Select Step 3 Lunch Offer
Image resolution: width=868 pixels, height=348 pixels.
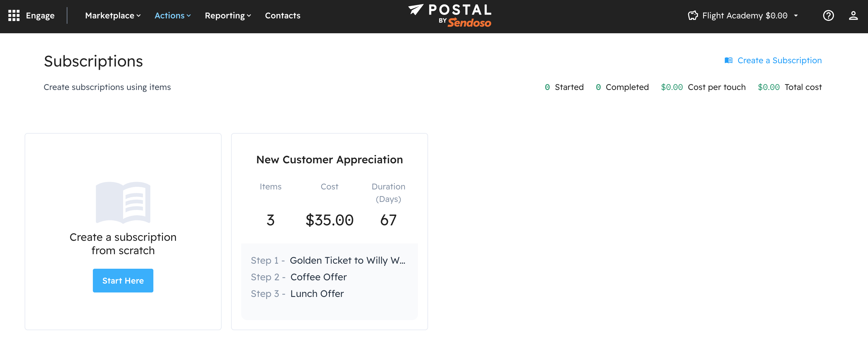tap(317, 294)
